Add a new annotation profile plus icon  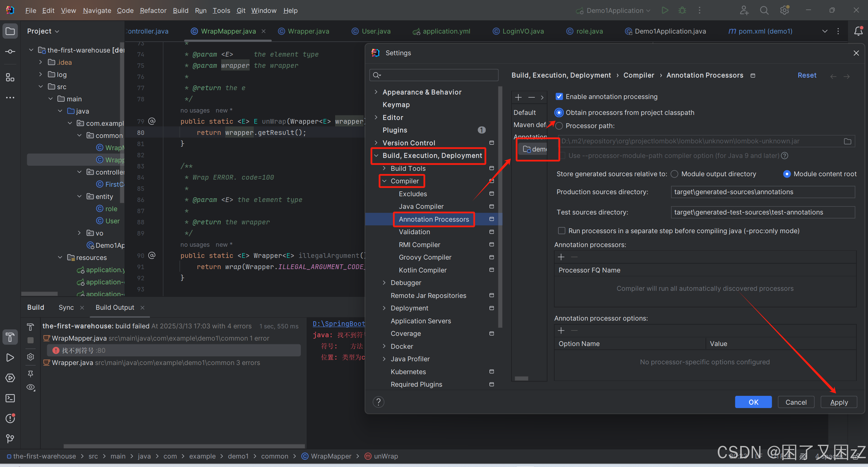pos(518,98)
